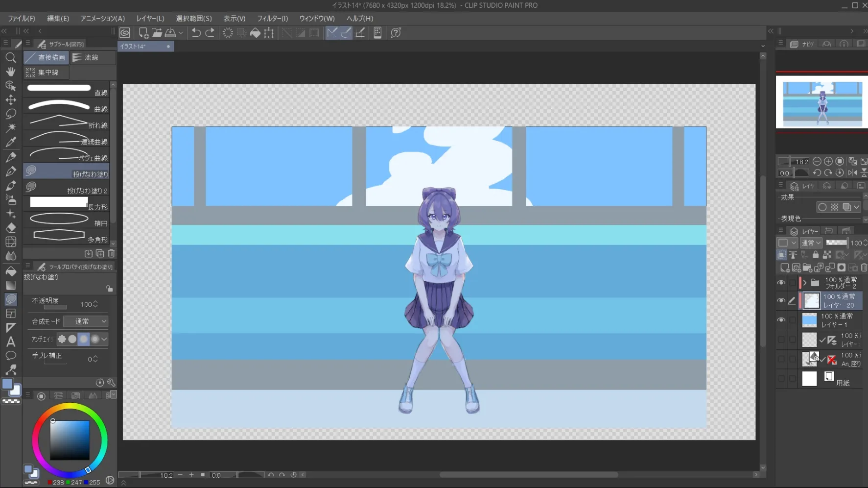Open the フィルター(I) menu
This screenshot has height=488, width=868.
tap(273, 19)
